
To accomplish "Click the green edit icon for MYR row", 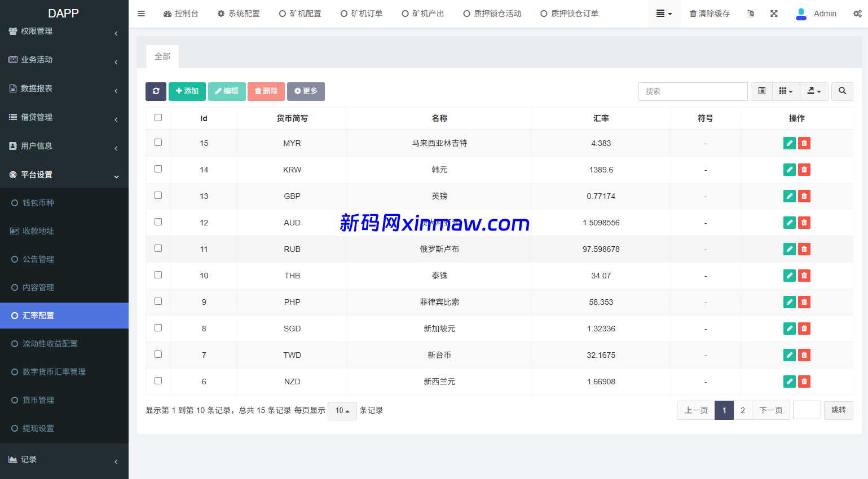I will [x=790, y=143].
